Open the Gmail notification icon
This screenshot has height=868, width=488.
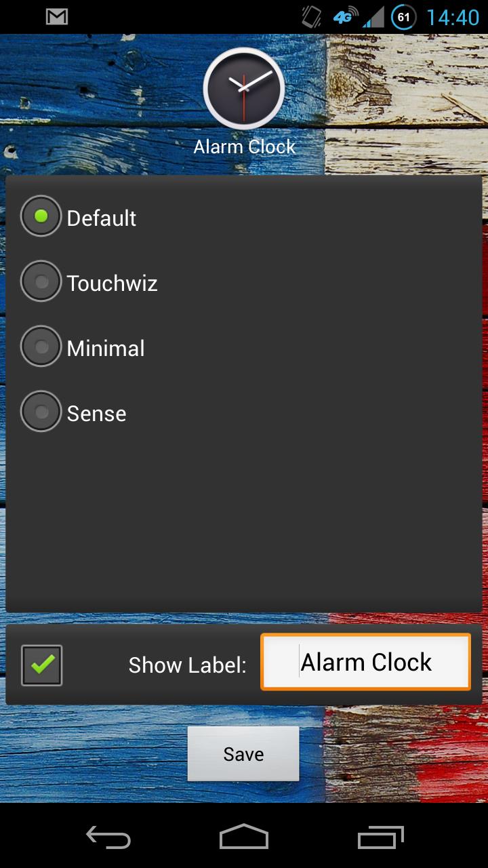coord(56,15)
